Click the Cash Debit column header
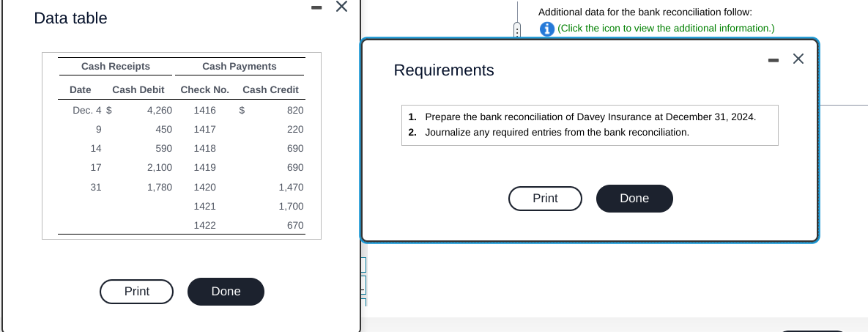This screenshot has width=868, height=332. [x=138, y=90]
